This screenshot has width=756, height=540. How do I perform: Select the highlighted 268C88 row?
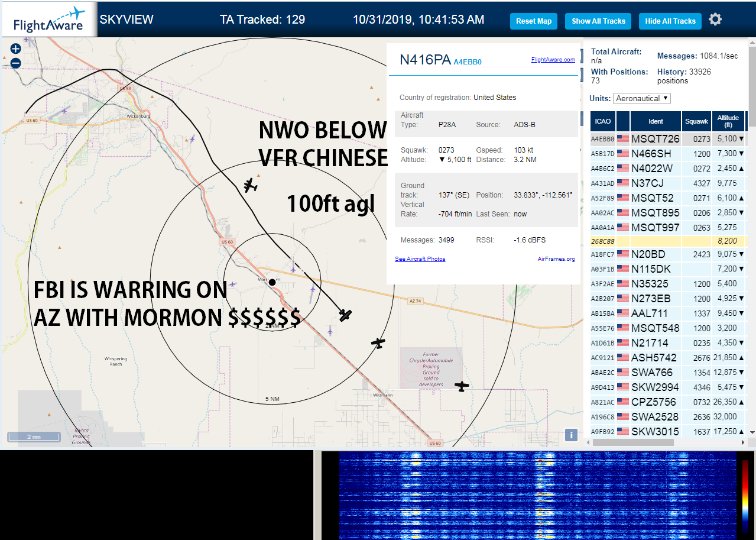[x=668, y=241]
